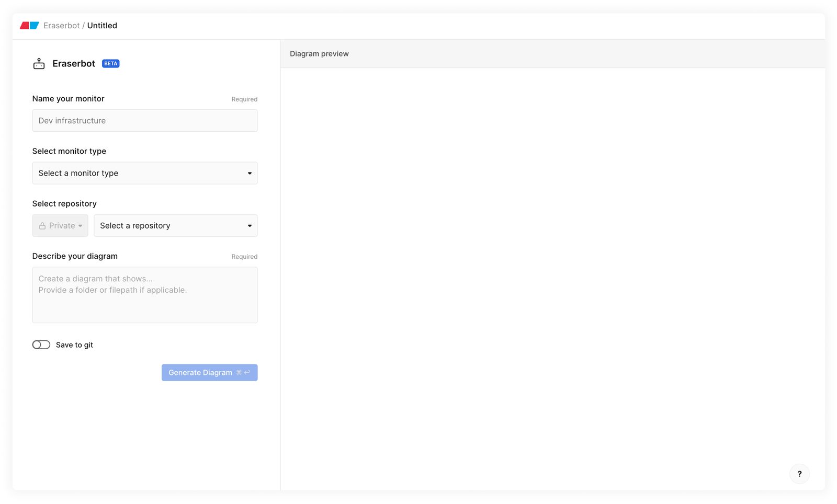Open the Private visibility dropdown
The width and height of the screenshot is (837, 504).
pyautogui.click(x=60, y=226)
